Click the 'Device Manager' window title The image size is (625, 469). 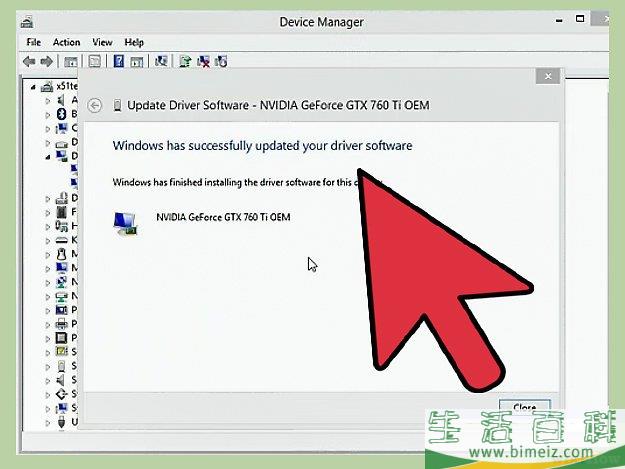coord(321,22)
